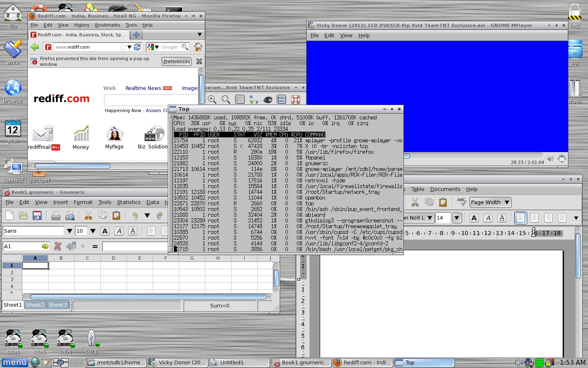Click Gnumeric paste clipboard icon
The image size is (588, 368).
pyautogui.click(x=116, y=215)
